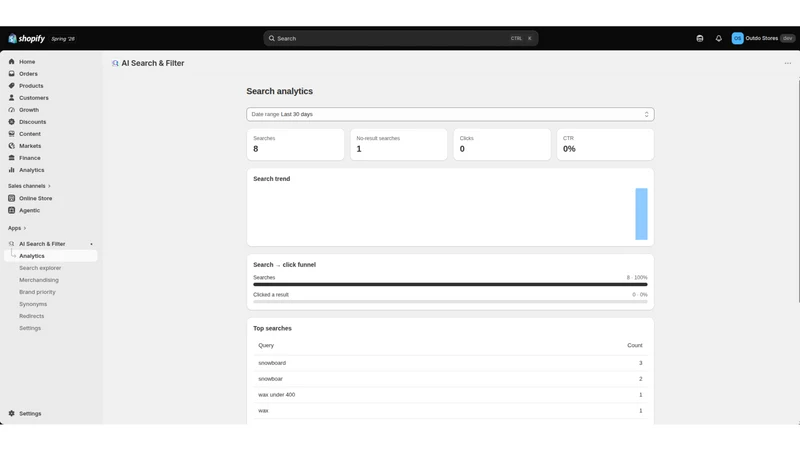Focus the top Search field
The image size is (800, 450).
pos(401,38)
